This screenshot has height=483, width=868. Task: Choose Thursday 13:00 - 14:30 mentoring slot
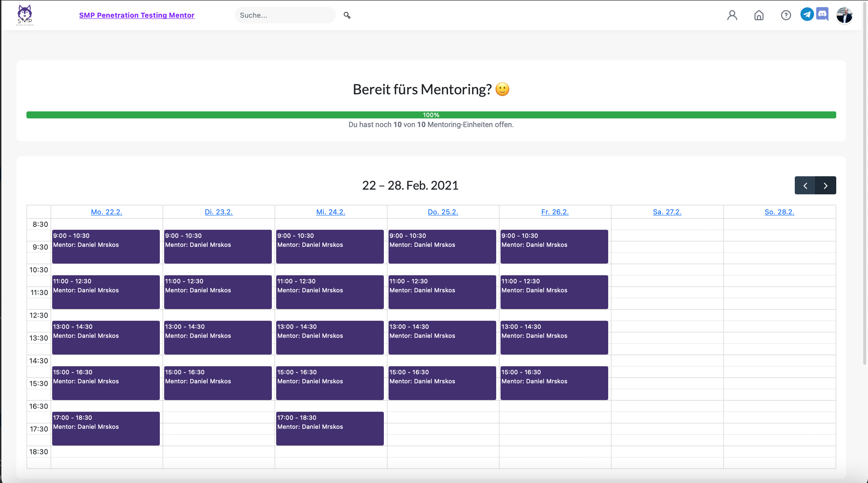click(442, 337)
